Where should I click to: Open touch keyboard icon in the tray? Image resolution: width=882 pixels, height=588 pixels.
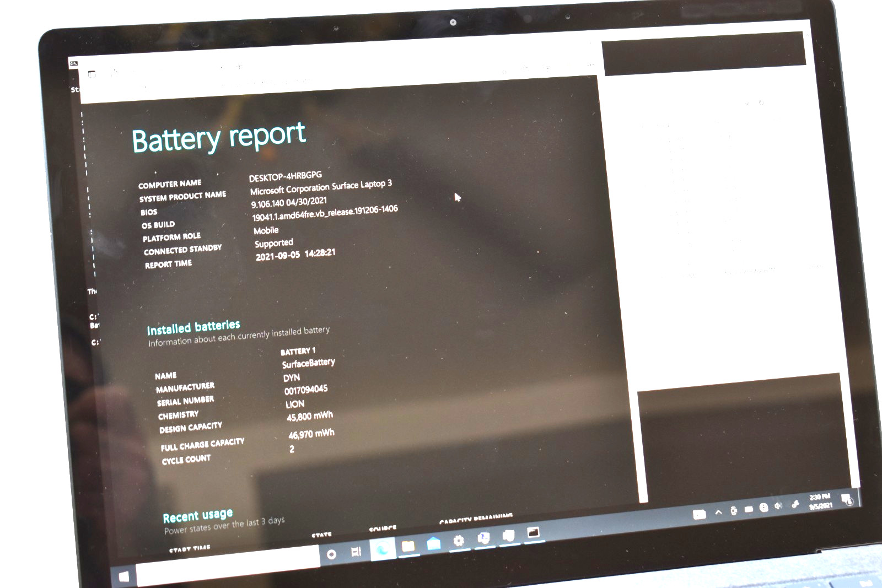point(699,515)
